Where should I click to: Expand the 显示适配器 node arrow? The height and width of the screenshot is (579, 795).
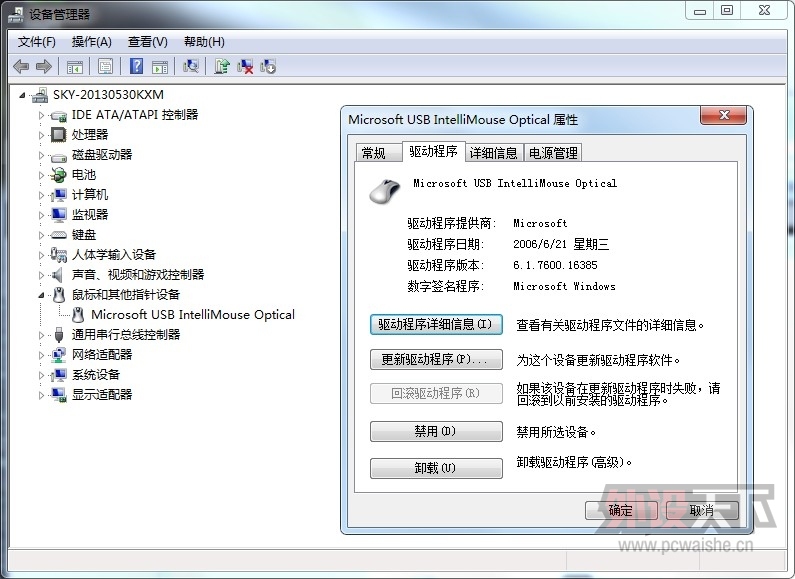point(42,395)
